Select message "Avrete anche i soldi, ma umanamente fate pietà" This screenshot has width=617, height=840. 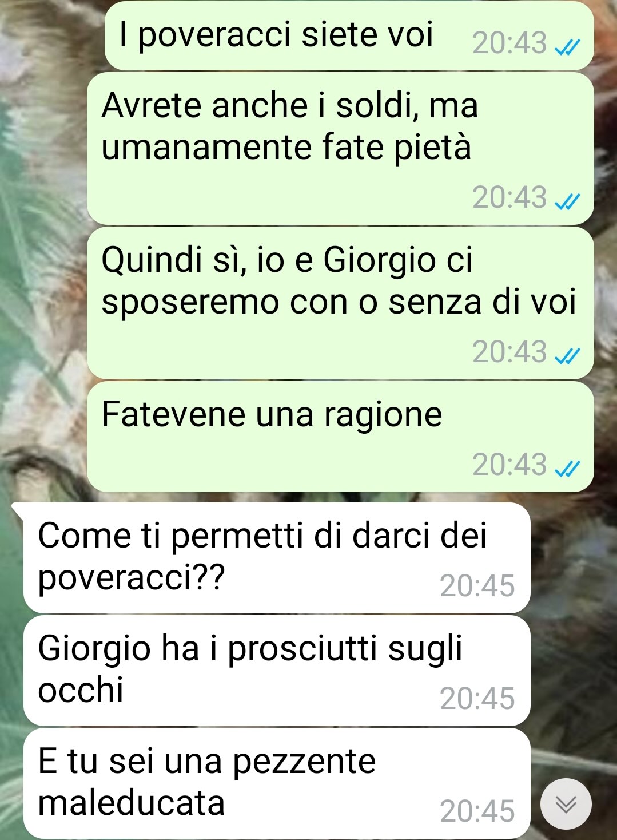coord(340,148)
